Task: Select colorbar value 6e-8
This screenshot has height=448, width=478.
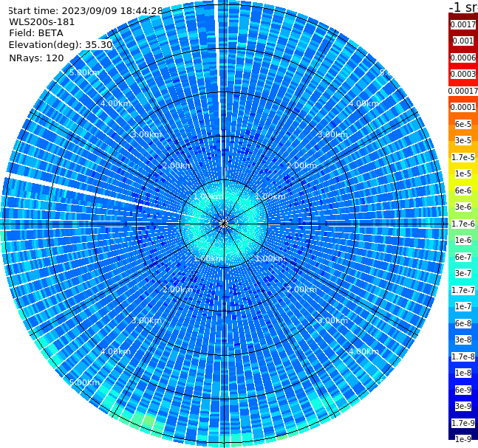Action: click(x=463, y=323)
